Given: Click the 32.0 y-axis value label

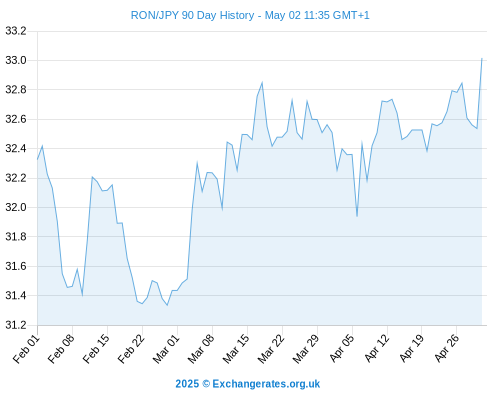Looking at the screenshot, I should tap(16, 207).
